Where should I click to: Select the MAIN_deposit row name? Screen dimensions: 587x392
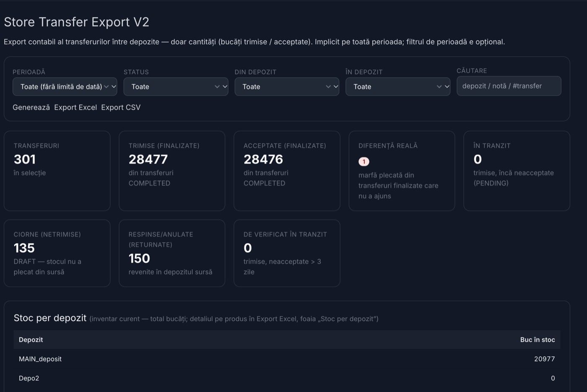click(x=40, y=359)
